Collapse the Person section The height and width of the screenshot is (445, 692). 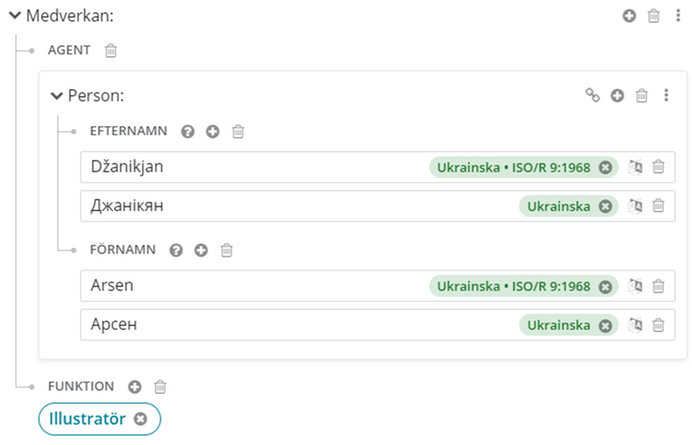coord(57,96)
